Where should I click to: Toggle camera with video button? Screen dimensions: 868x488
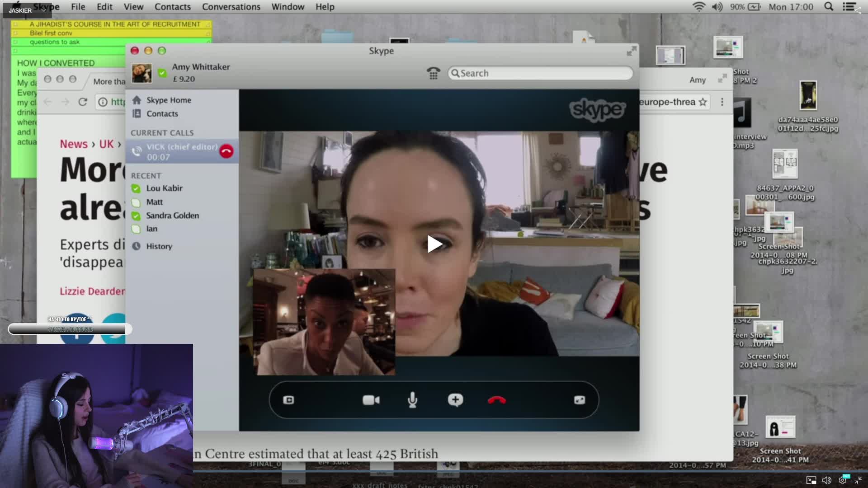click(x=371, y=400)
